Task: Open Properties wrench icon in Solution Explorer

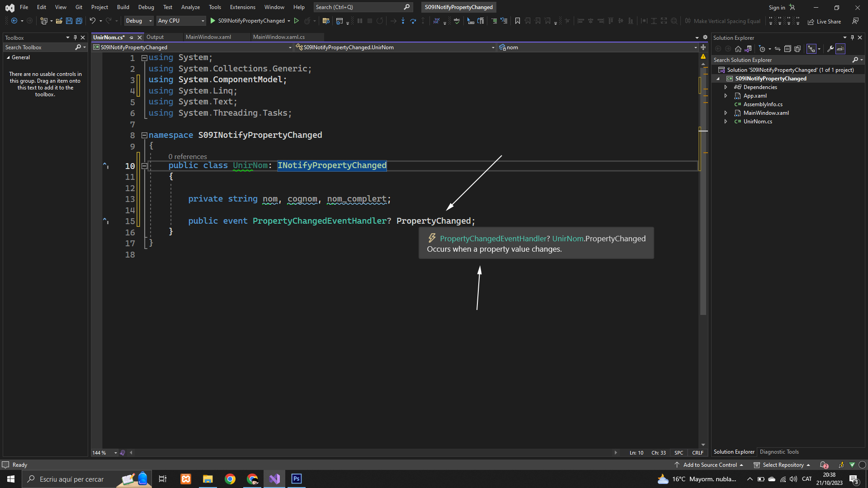Action: click(830, 49)
